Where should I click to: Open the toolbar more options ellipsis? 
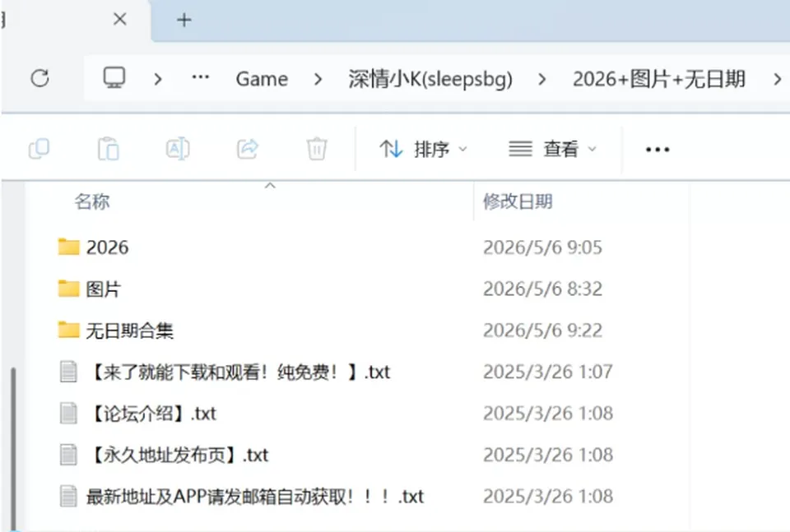[x=658, y=150]
